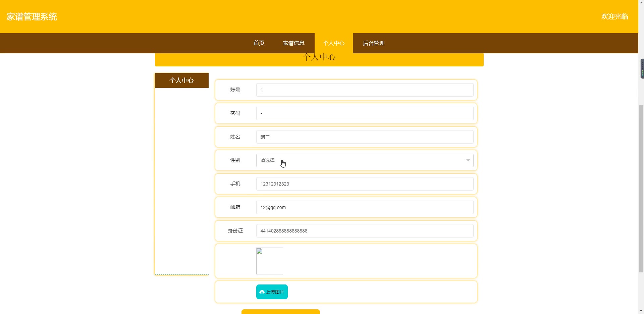Image resolution: width=644 pixels, height=314 pixels.
Task: Click the cloud upload icon
Action: [x=262, y=292]
